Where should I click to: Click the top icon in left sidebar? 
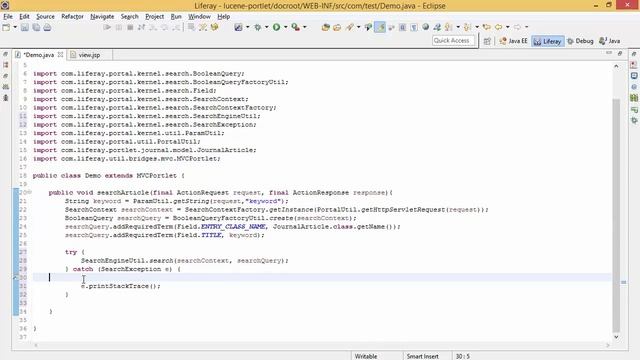coord(5,54)
